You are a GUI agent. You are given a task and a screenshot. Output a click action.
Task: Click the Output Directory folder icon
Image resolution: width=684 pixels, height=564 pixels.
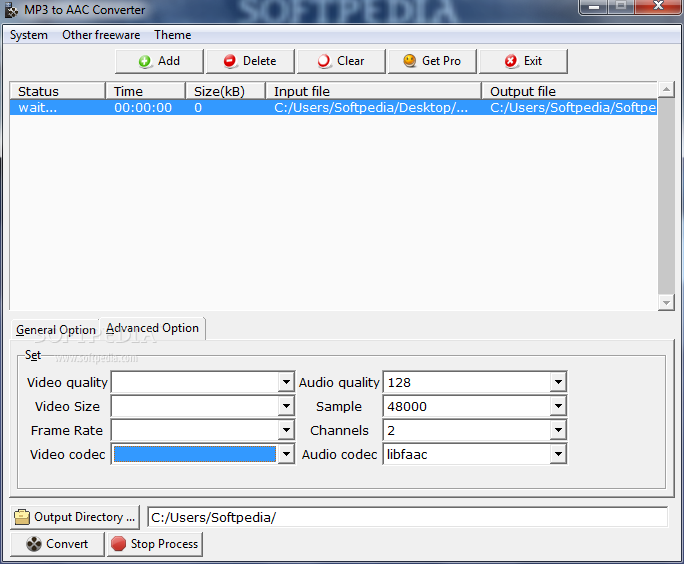22,517
